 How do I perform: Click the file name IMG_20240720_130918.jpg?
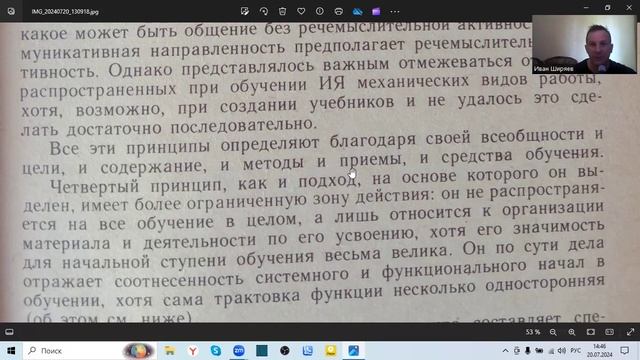point(65,12)
